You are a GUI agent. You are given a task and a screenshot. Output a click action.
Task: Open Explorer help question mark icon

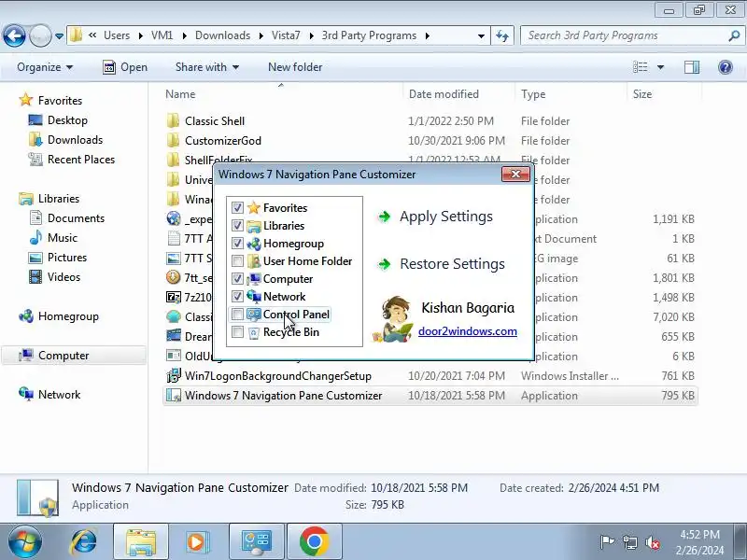tap(726, 67)
